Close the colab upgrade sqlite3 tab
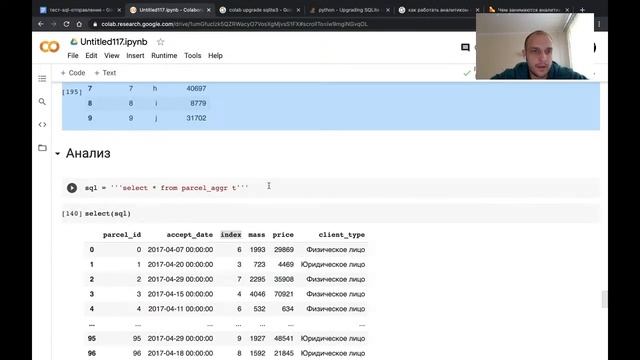The height and width of the screenshot is (360, 640). tap(298, 10)
